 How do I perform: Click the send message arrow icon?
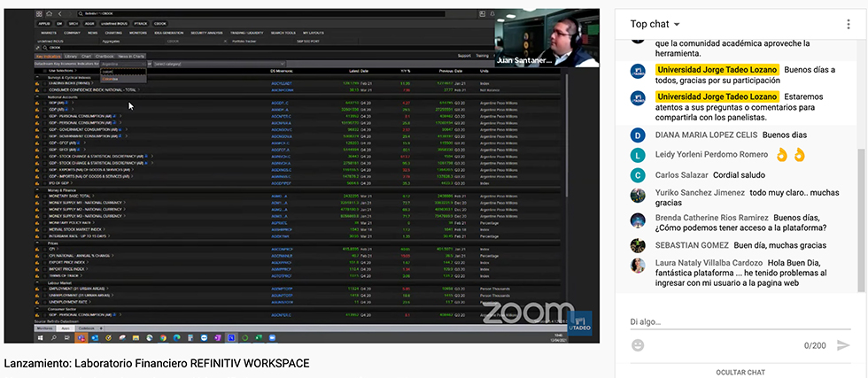[x=843, y=345]
